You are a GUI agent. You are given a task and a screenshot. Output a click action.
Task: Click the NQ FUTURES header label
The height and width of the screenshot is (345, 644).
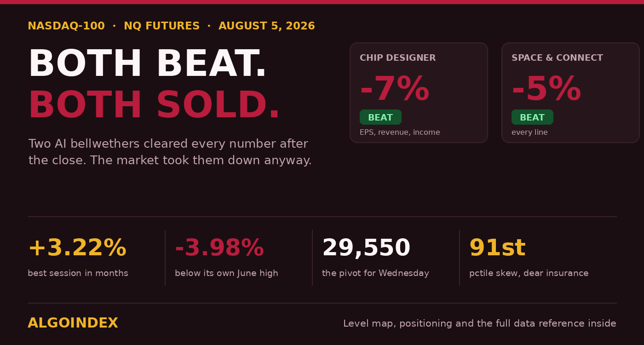tap(161, 26)
